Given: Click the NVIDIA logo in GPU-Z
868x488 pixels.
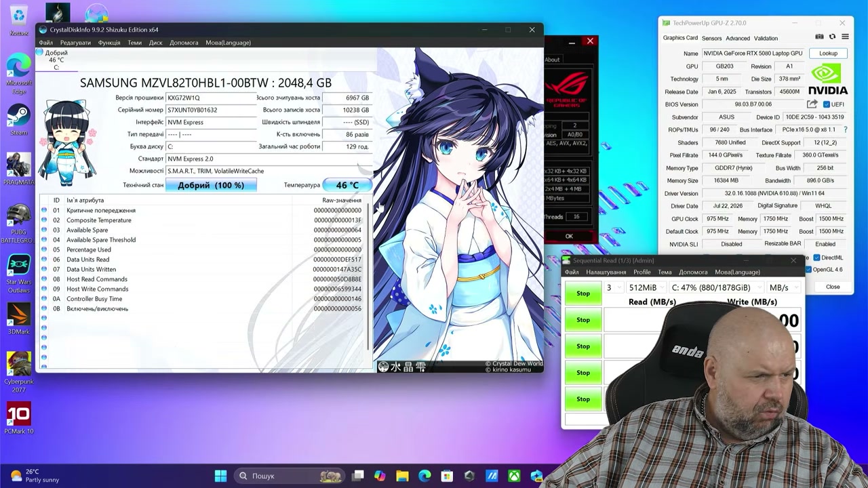Looking at the screenshot, I should coord(828,79).
